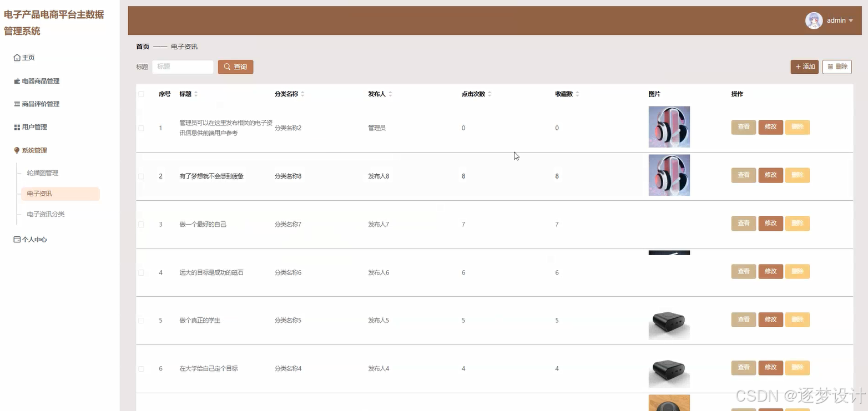
Task: Click 修改 for 做一个最好的自己
Action: (x=770, y=224)
